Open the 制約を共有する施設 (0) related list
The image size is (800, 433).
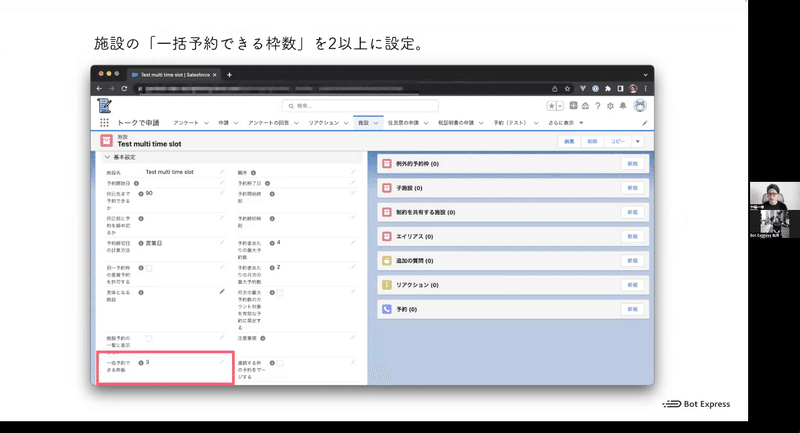click(426, 212)
